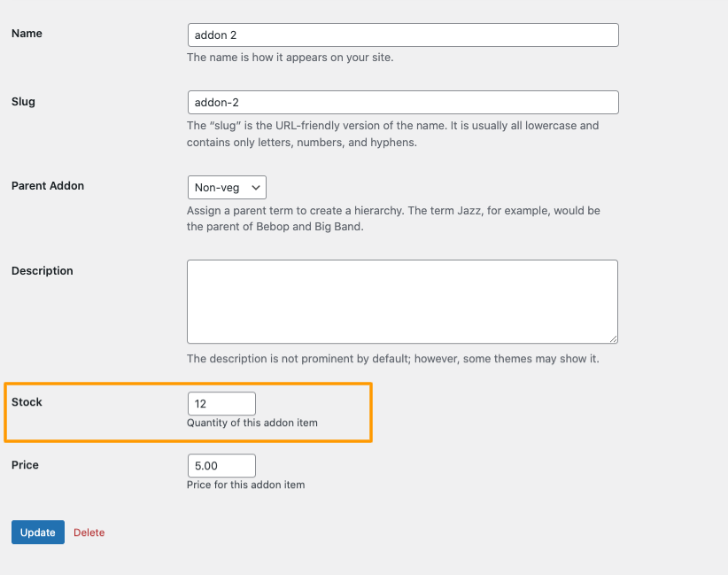Click the Description textarea resize handle

pyautogui.click(x=613, y=338)
